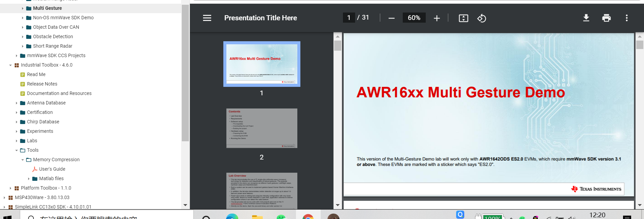Click the PDF page scrollbar down arrow
The height and width of the screenshot is (219, 644).
[640, 205]
